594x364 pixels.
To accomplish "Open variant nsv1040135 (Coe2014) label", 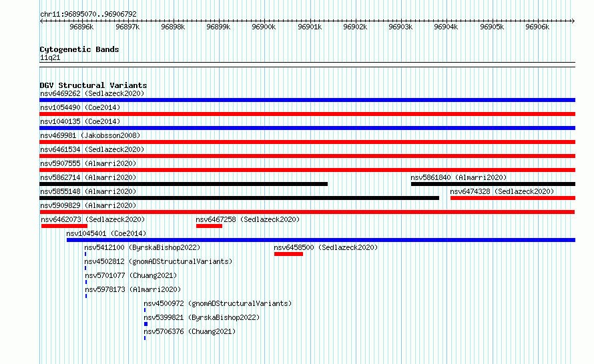I will (80, 121).
